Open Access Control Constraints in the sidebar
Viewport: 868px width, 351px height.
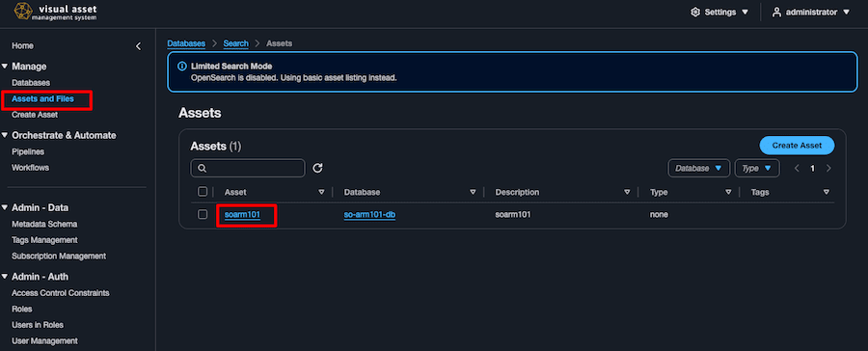click(x=61, y=293)
